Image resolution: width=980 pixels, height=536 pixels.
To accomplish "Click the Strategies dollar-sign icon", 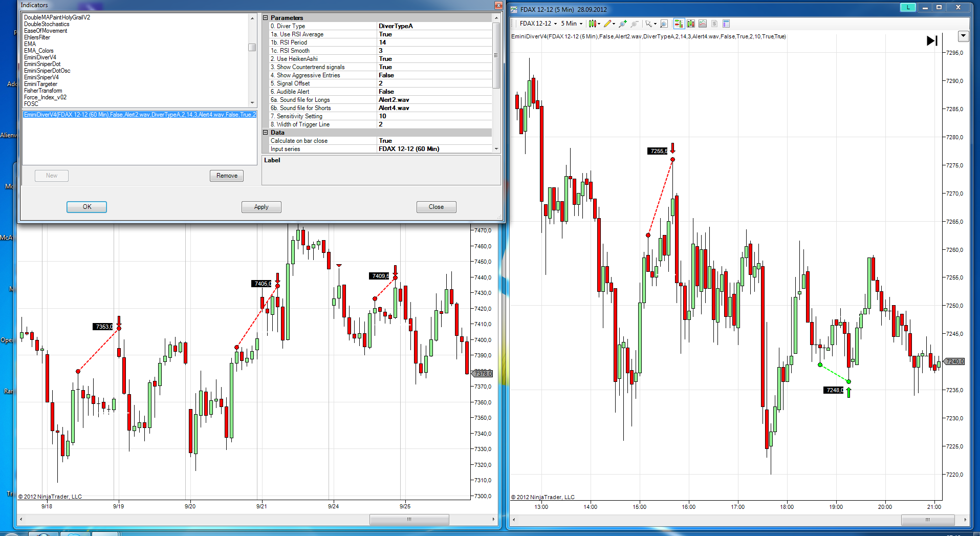I will point(714,24).
